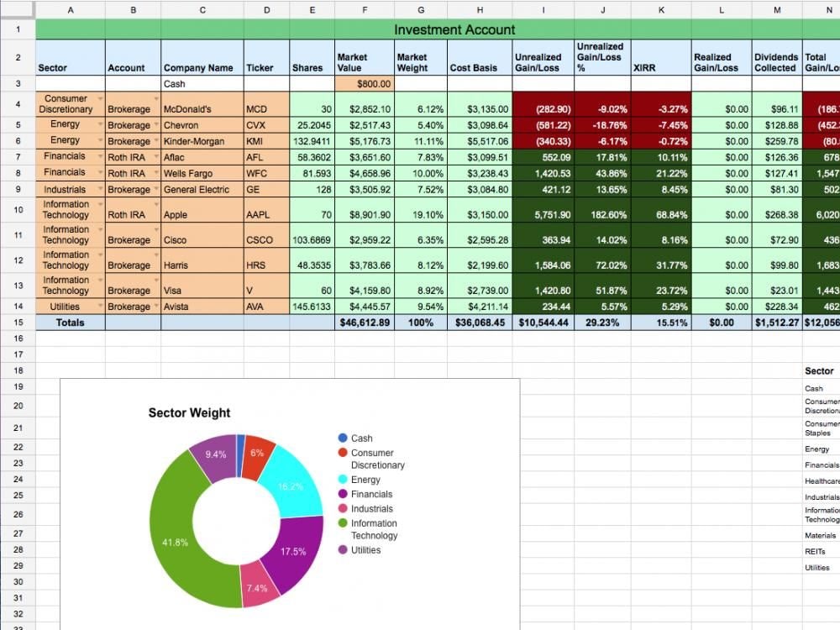840x630 pixels.
Task: Click the Cost Basis header cell
Action: coord(480,57)
